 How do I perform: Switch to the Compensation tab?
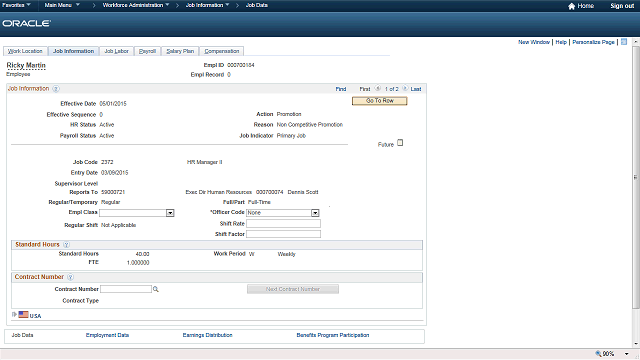(x=222, y=51)
